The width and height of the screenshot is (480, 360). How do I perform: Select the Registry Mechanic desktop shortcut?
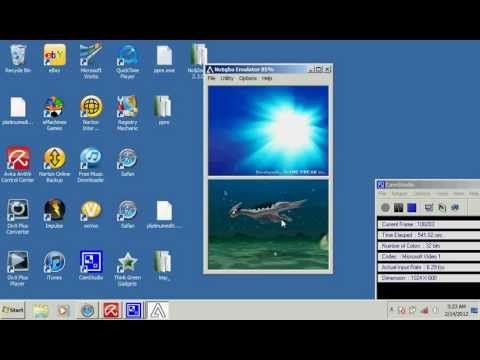tap(127, 113)
